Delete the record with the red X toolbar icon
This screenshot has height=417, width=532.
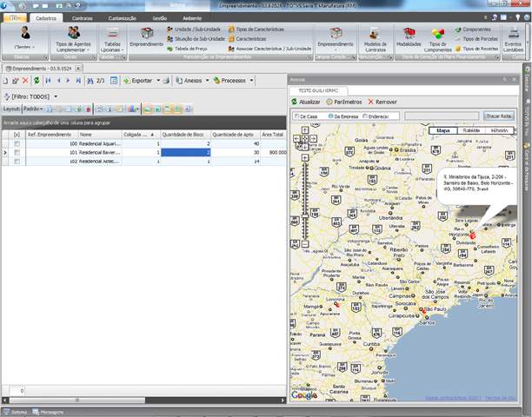25,81
